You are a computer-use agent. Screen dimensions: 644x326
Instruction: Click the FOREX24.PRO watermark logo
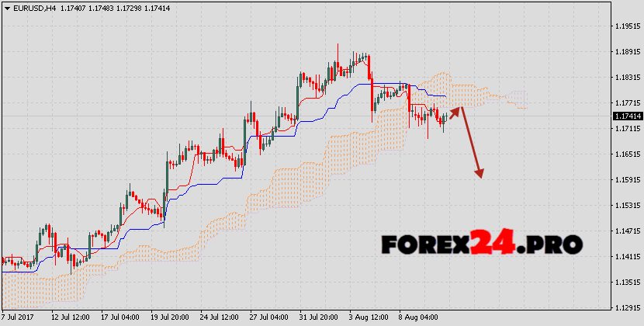(481, 245)
